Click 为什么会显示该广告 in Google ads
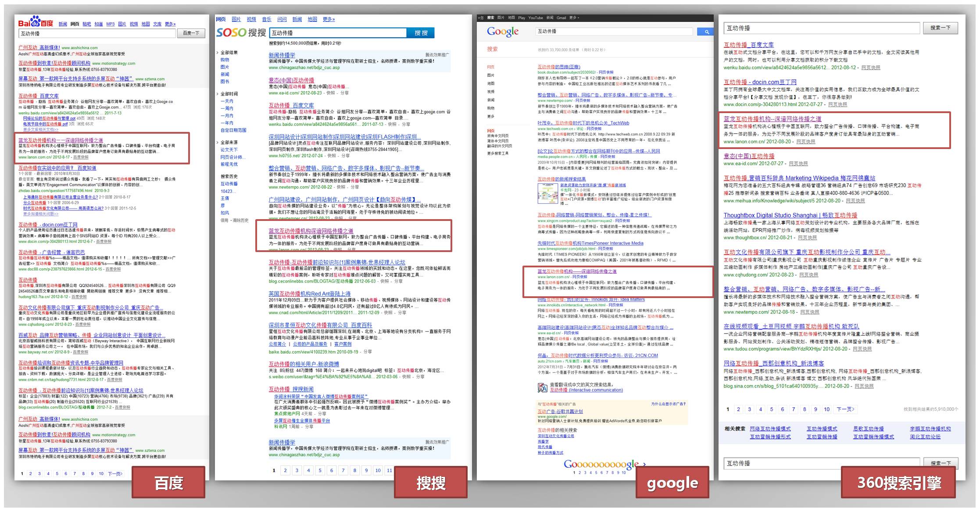 668,404
